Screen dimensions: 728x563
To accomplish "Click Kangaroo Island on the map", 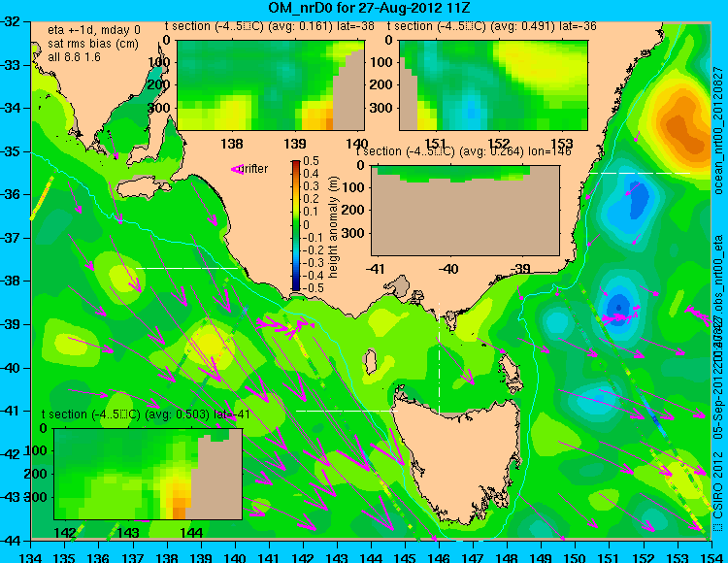I will coord(143,188).
